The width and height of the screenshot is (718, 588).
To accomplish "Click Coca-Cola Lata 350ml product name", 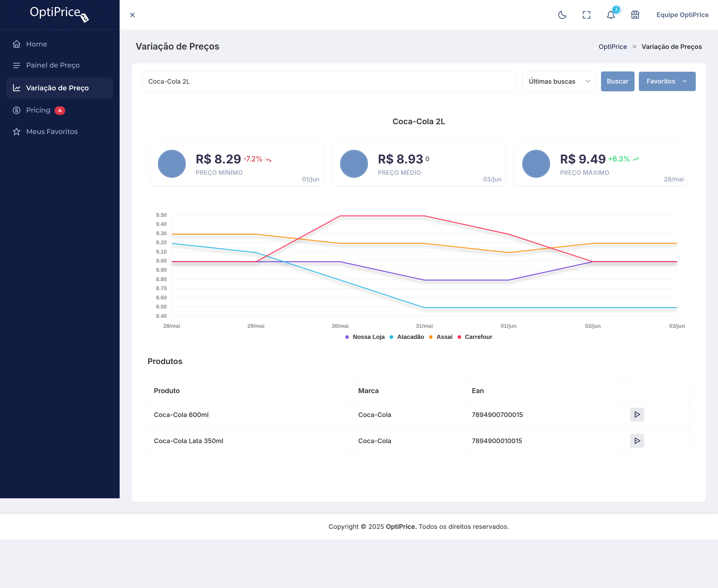I will click(x=188, y=441).
